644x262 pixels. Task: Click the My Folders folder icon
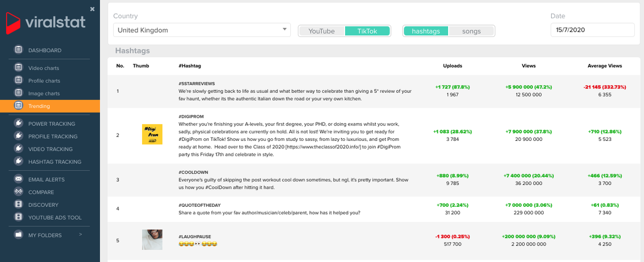[x=19, y=235]
